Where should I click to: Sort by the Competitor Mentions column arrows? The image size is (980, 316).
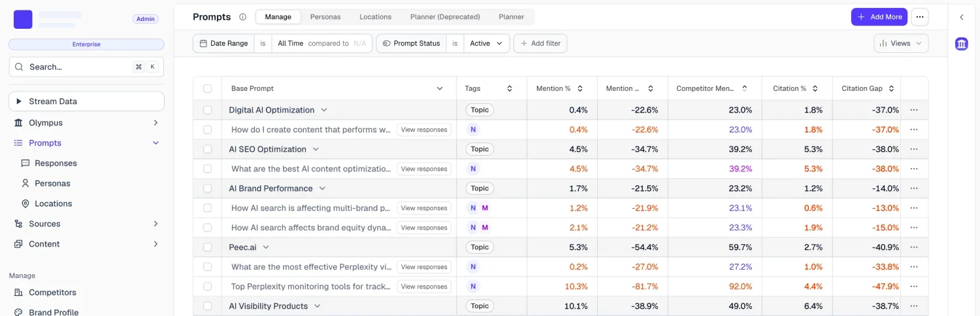coord(745,88)
